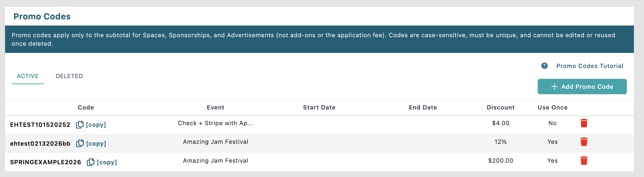Click the question mark help icon
This screenshot has width=644, height=177.
point(544,66)
